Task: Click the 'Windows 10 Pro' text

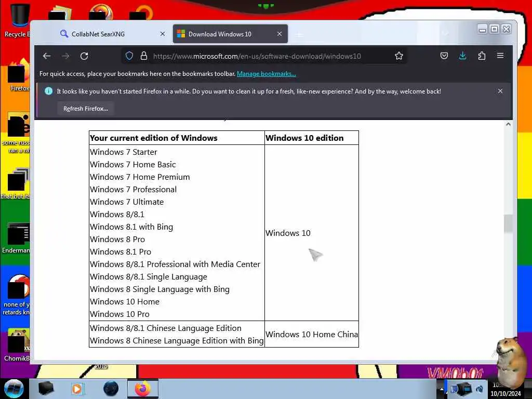Action: (120, 314)
